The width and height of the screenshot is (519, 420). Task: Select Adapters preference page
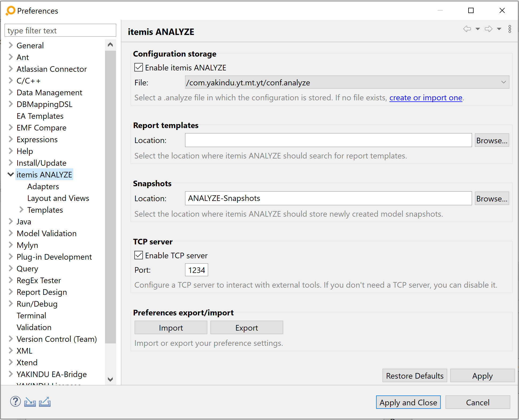click(x=43, y=186)
